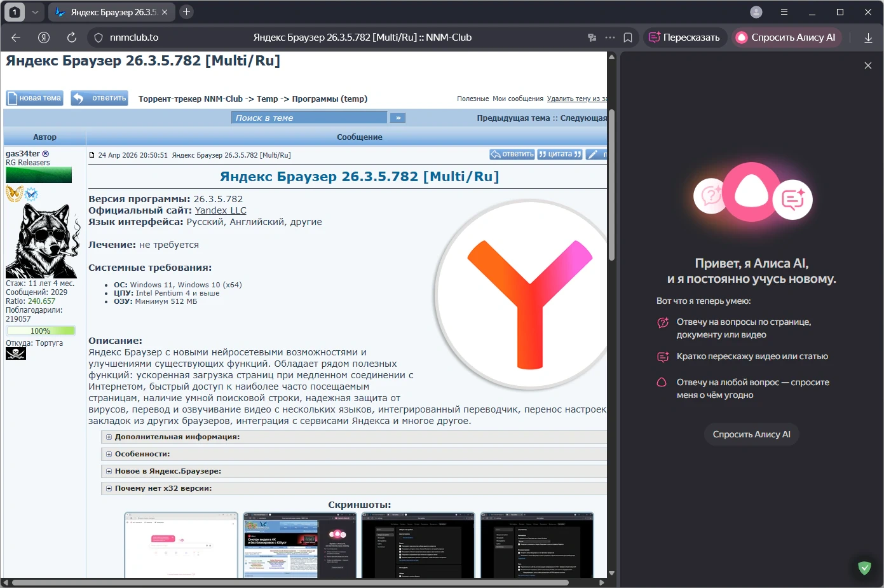884x588 pixels.
Task: Open the Yandex home icon in the toolbar
Action: (44, 38)
